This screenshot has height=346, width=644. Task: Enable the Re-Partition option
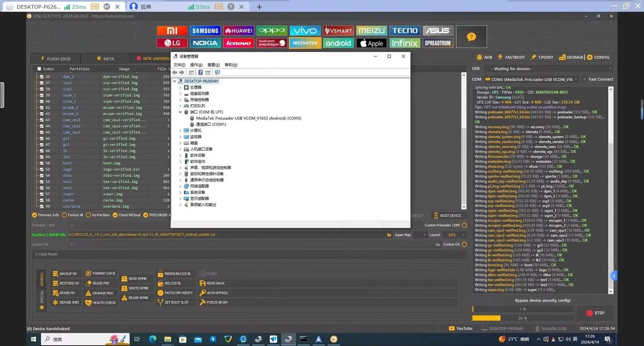(x=89, y=215)
